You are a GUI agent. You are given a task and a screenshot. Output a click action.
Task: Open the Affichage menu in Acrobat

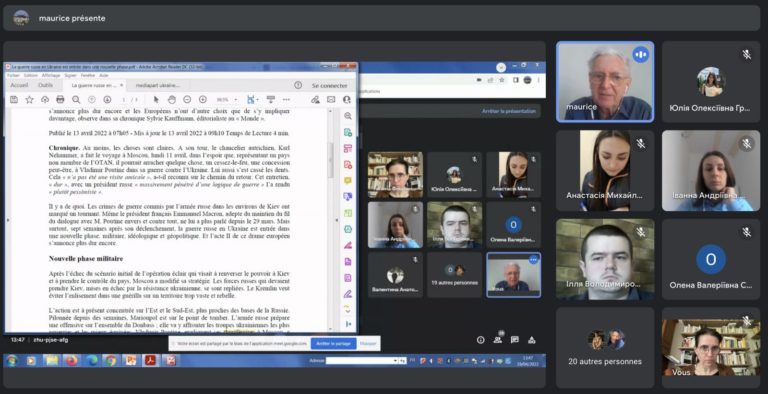coord(51,75)
